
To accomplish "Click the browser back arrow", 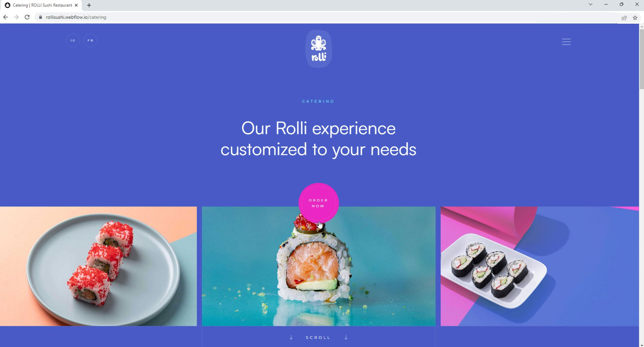I will (5, 17).
